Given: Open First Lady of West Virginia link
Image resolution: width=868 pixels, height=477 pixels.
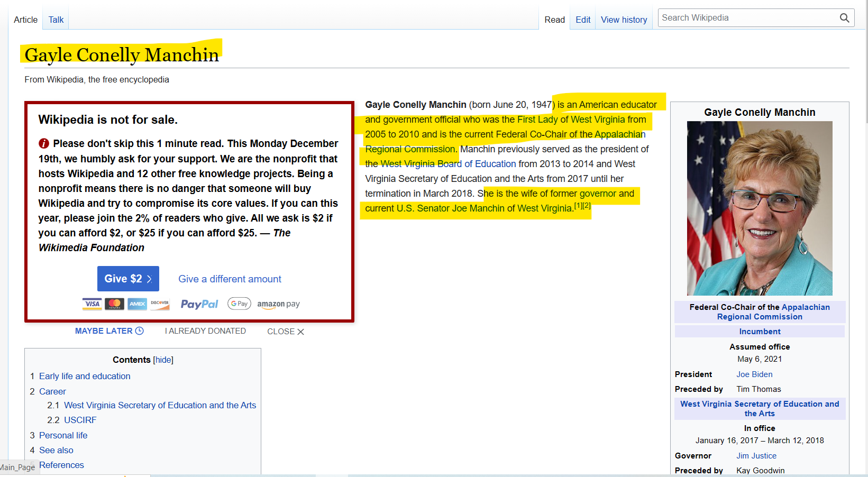Looking at the screenshot, I should 571,120.
